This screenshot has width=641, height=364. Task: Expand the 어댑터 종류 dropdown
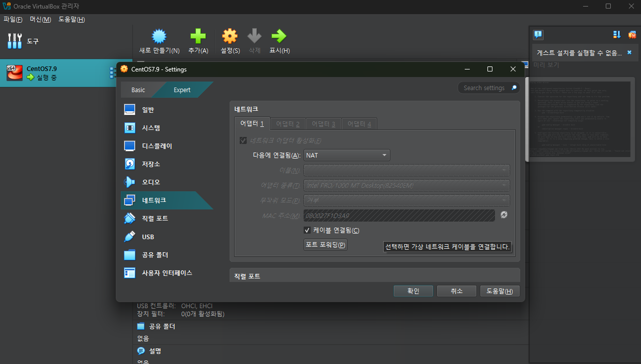(406, 185)
